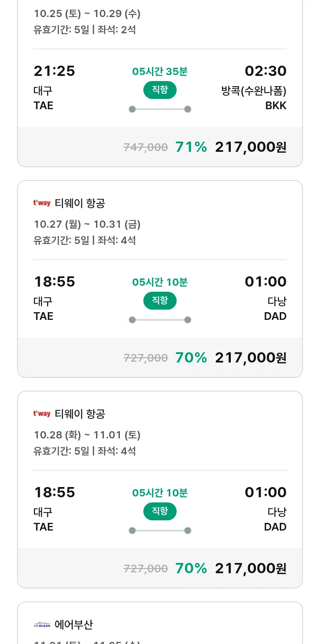Open the 10.28 (화) ~ 11.01 (토) date range
Image resolution: width=320 pixels, height=644 pixels.
pos(87,435)
